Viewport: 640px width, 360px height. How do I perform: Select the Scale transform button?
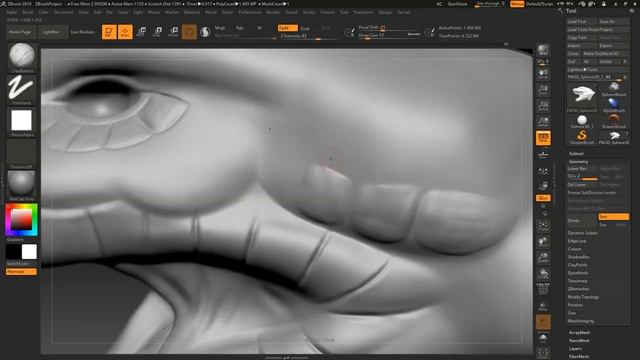(x=157, y=32)
